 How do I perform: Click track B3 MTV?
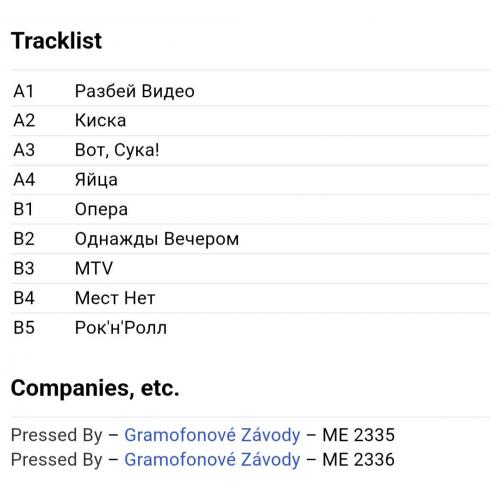[250, 269]
